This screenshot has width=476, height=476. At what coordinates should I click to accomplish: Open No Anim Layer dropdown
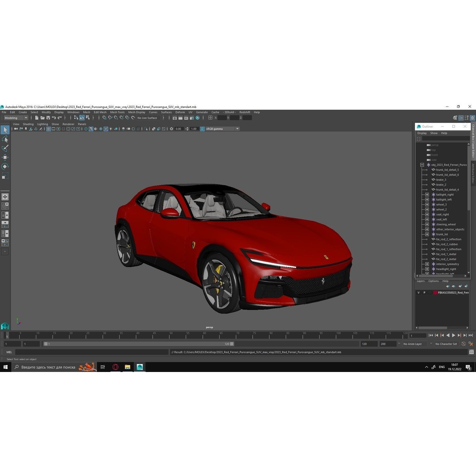pos(415,344)
